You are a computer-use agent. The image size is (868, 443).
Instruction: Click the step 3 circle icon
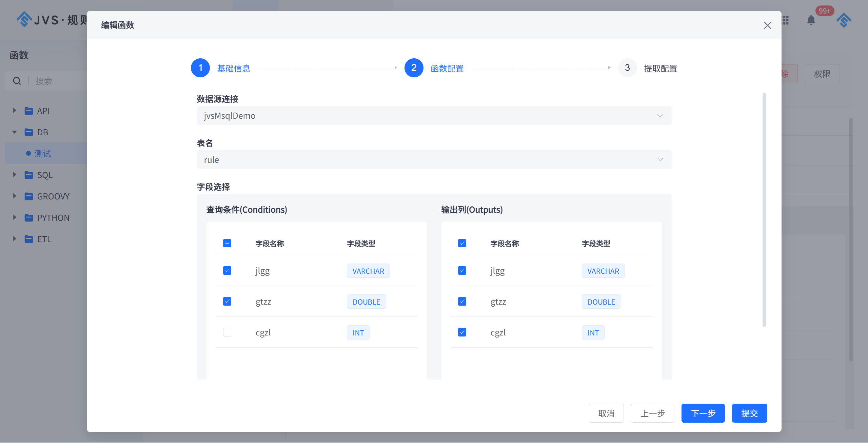(627, 68)
